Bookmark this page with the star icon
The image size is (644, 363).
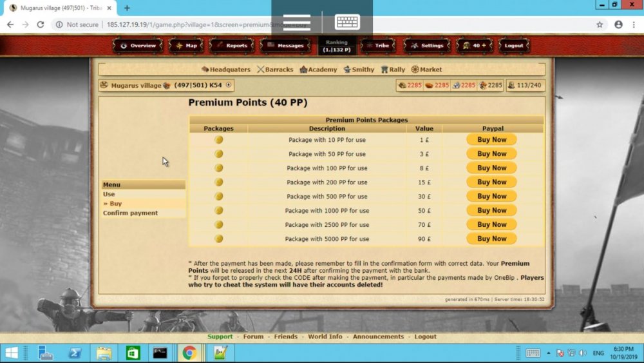600,25
